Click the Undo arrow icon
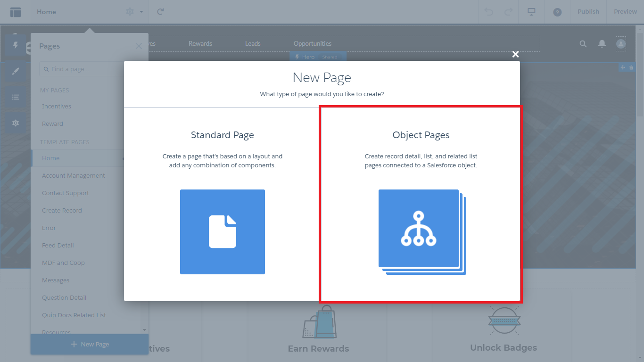 (x=489, y=12)
